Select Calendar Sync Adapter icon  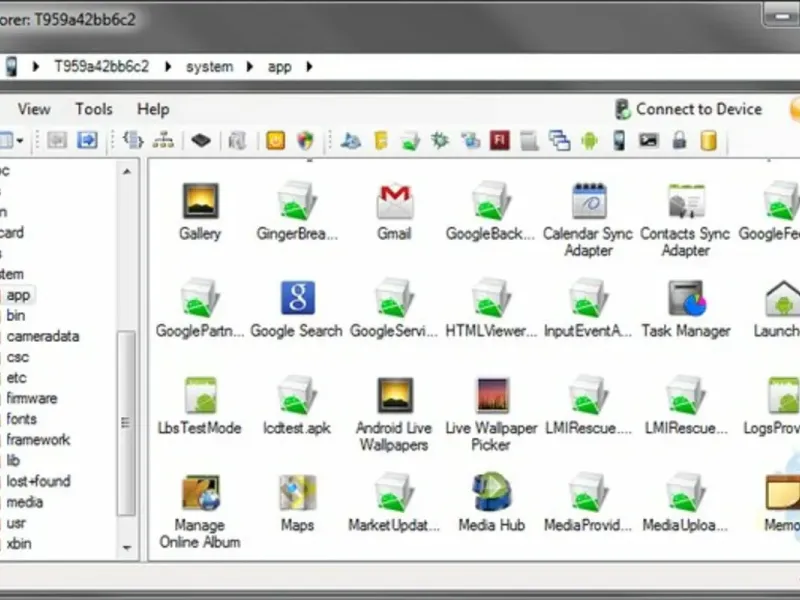click(x=588, y=201)
